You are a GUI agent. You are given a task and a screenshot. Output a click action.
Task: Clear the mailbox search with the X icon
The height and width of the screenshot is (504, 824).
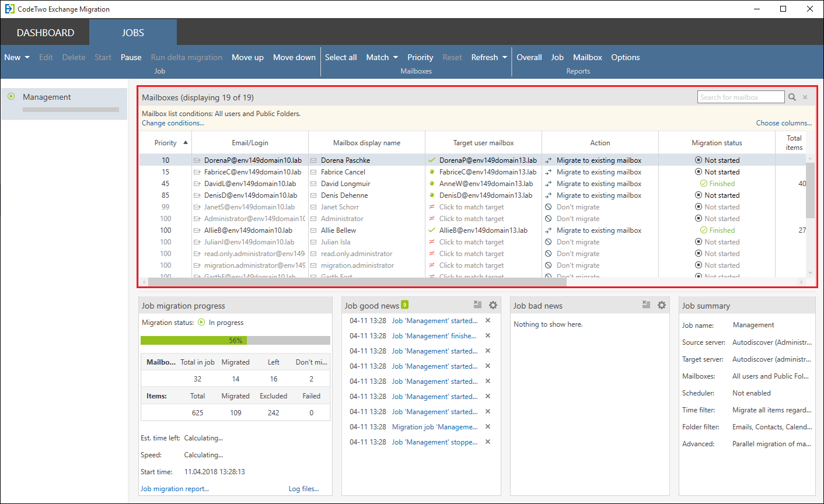pos(805,97)
